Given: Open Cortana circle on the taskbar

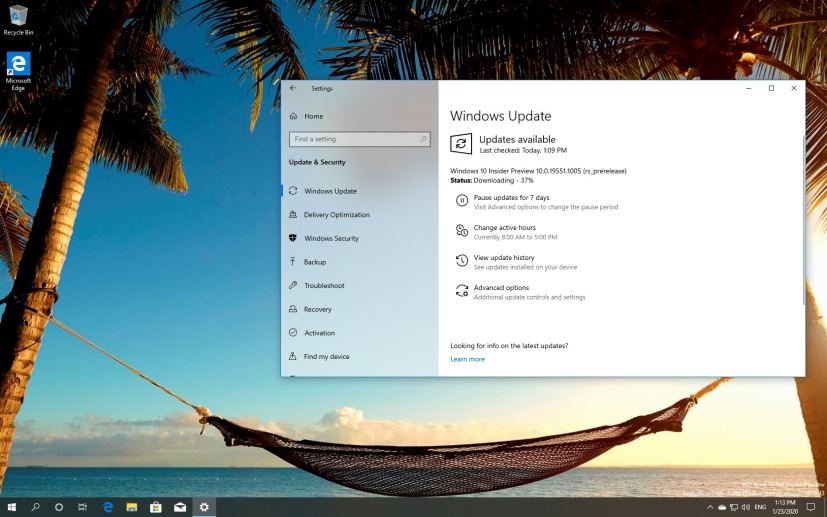Looking at the screenshot, I should coord(59,507).
